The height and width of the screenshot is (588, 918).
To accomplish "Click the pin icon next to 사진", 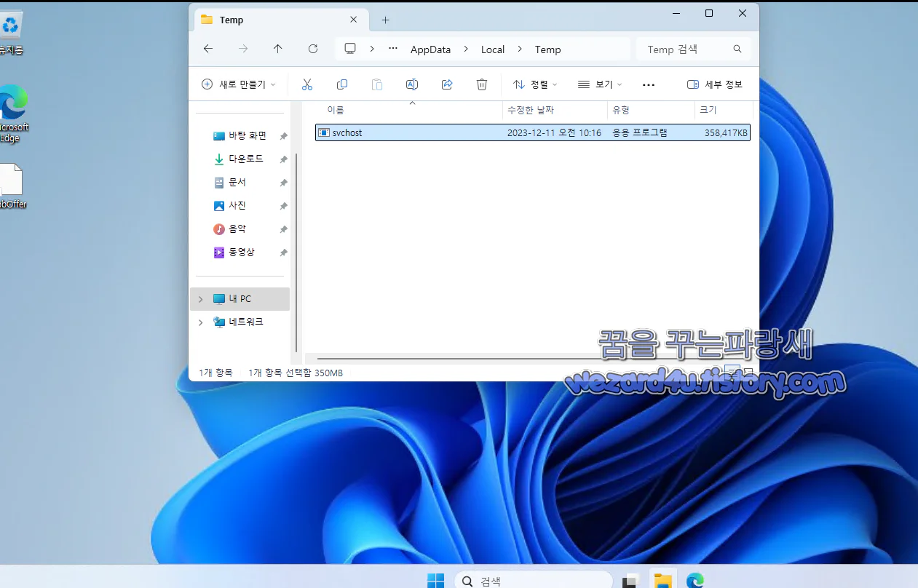I will (x=283, y=206).
